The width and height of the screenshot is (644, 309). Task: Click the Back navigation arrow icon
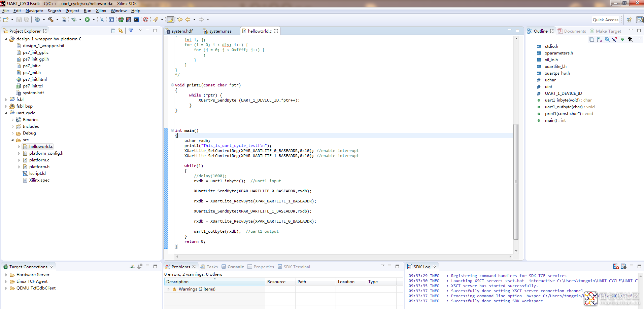coord(188,20)
